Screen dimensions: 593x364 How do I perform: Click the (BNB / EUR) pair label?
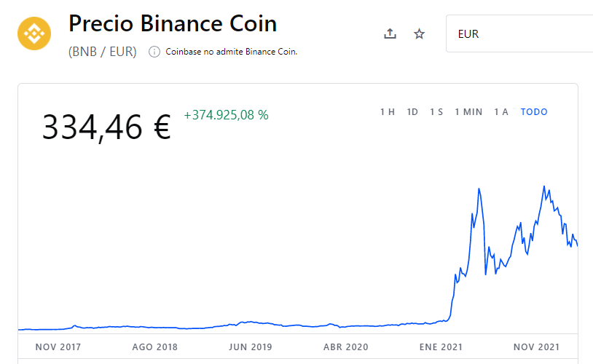pyautogui.click(x=103, y=52)
